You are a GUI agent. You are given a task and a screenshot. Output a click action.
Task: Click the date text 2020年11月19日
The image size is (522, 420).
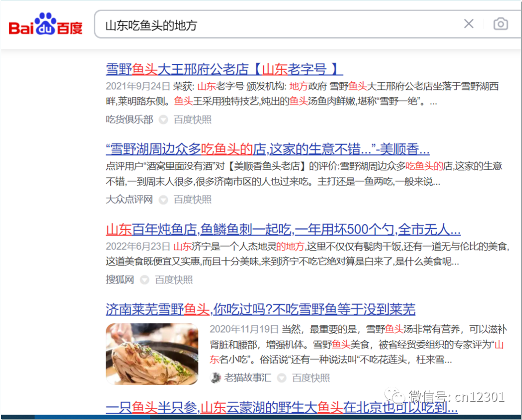pyautogui.click(x=244, y=330)
